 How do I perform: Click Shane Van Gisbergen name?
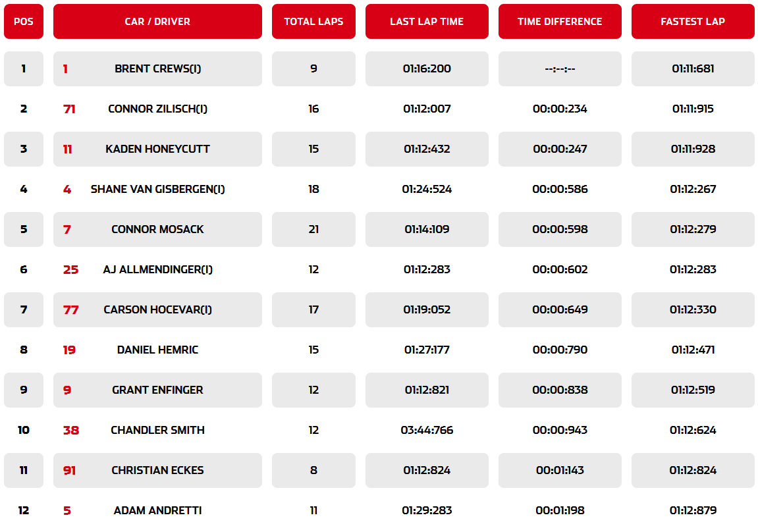click(157, 189)
